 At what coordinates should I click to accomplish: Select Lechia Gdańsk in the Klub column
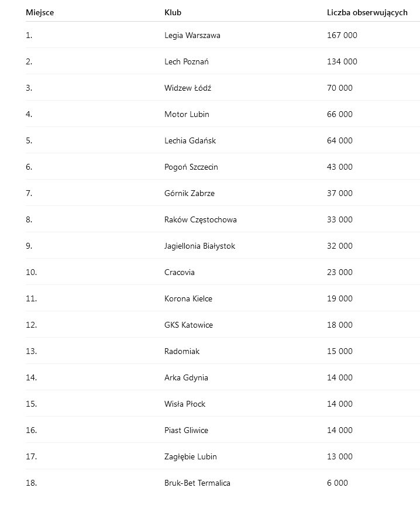pyautogui.click(x=190, y=140)
